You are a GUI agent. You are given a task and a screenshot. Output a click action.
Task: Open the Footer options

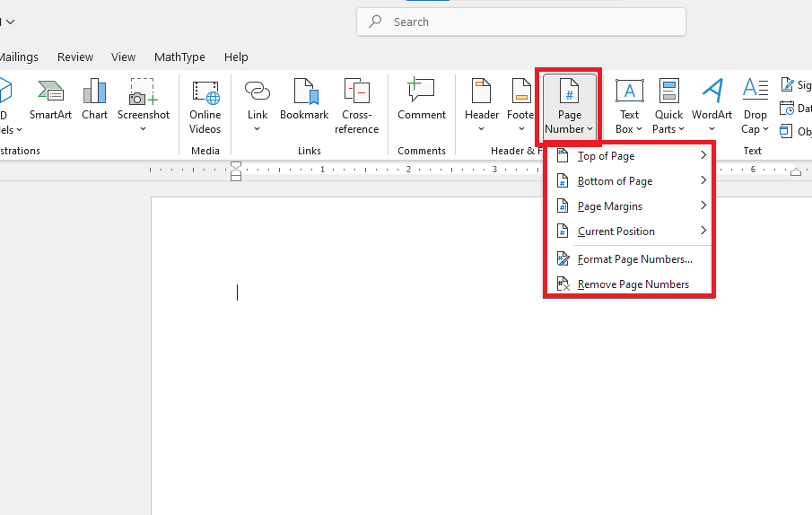click(520, 106)
